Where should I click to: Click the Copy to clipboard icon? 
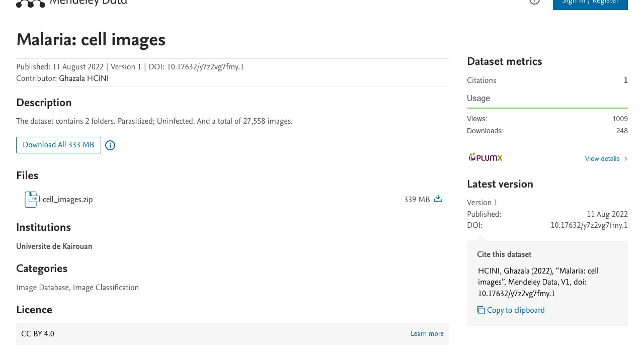(481, 310)
